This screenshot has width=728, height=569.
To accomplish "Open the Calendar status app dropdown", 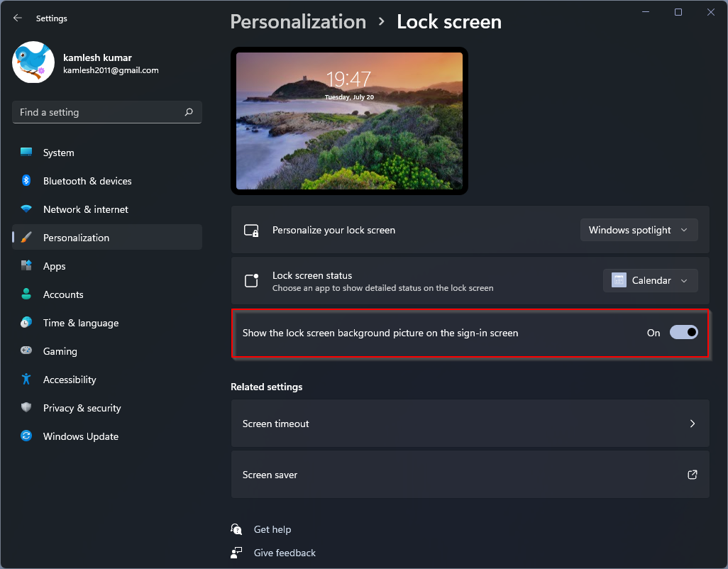I will click(x=650, y=280).
